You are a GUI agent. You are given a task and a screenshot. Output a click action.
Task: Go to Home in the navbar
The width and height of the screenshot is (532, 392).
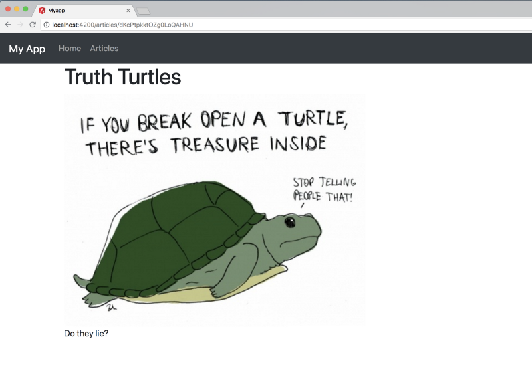coord(70,48)
